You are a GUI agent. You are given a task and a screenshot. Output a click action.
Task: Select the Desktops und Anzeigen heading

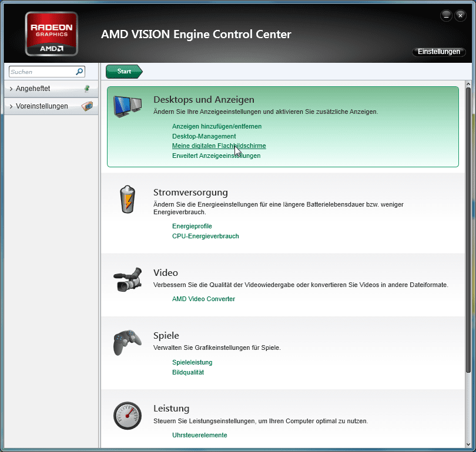tap(204, 100)
